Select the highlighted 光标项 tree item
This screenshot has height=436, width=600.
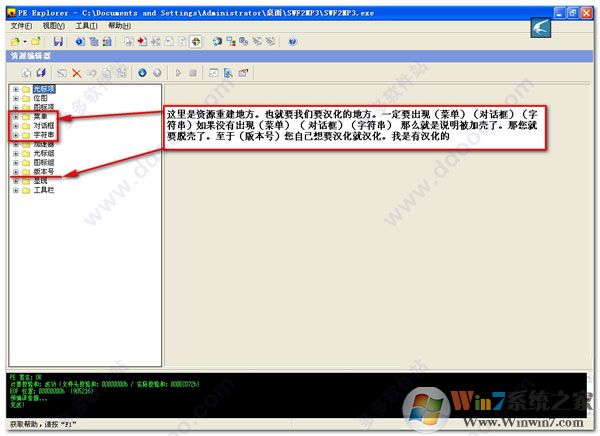tap(45, 89)
